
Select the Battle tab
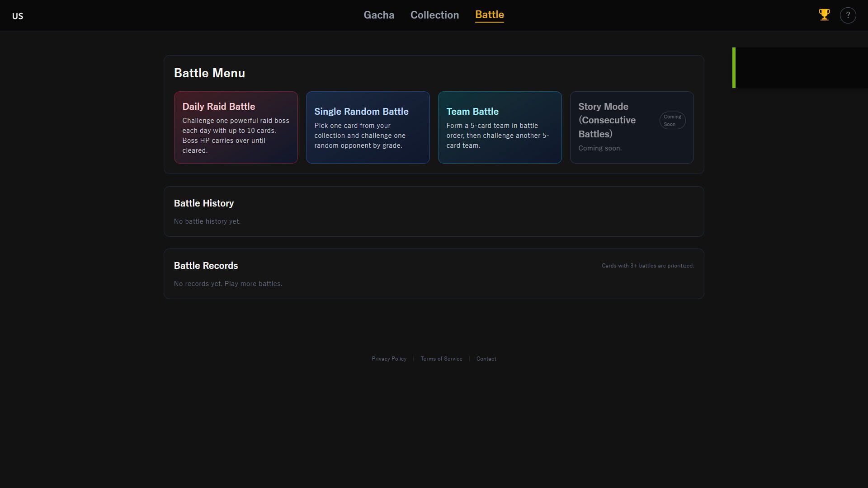(x=489, y=14)
